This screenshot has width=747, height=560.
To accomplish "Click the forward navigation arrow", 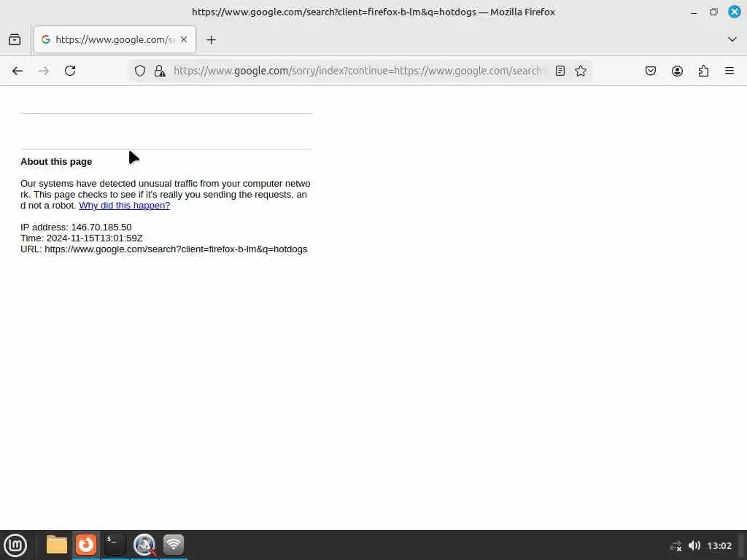I will coord(44,71).
